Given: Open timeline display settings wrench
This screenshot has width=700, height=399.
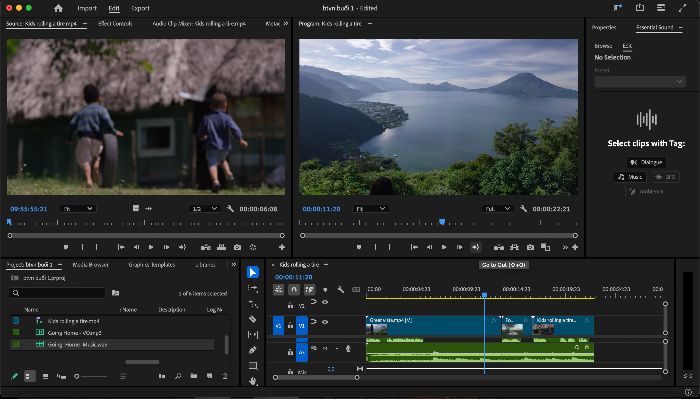Looking at the screenshot, I should tap(341, 290).
